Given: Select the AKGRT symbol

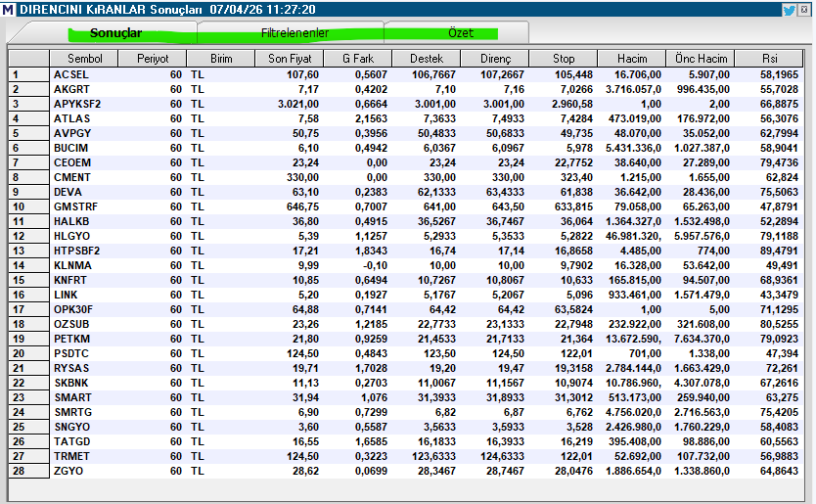Looking at the screenshot, I should coord(71,90).
